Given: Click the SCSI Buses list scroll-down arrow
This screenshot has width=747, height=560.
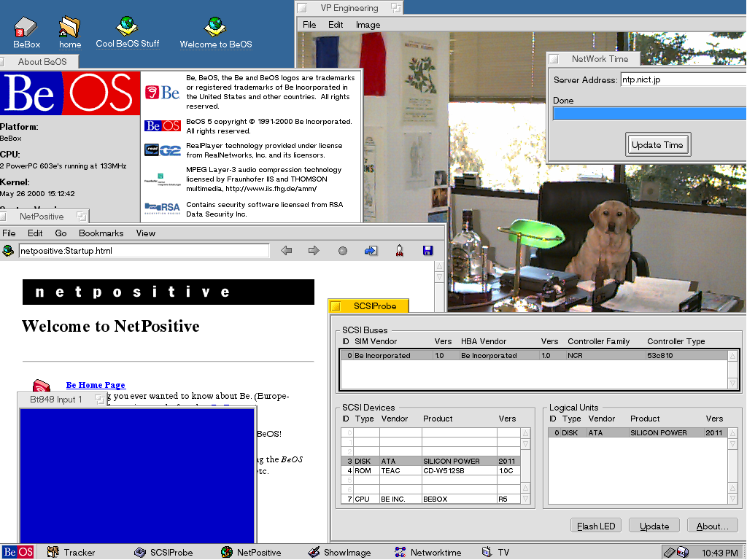Looking at the screenshot, I should click(x=732, y=384).
